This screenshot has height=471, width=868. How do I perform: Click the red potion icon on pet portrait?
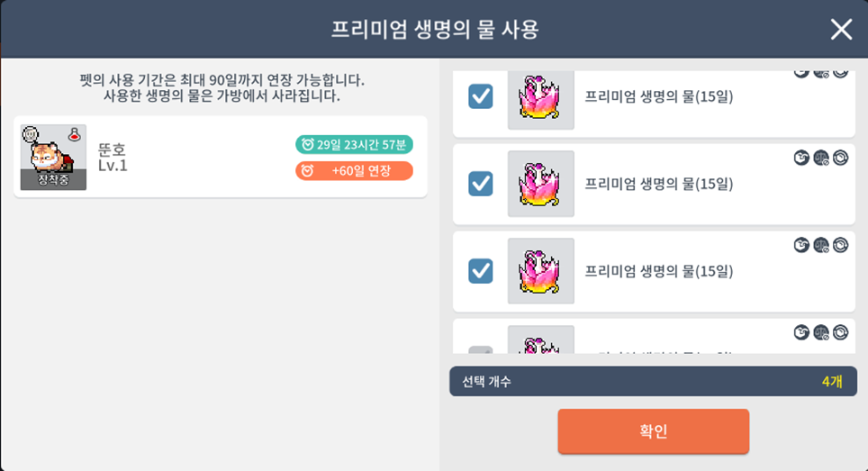[78, 133]
